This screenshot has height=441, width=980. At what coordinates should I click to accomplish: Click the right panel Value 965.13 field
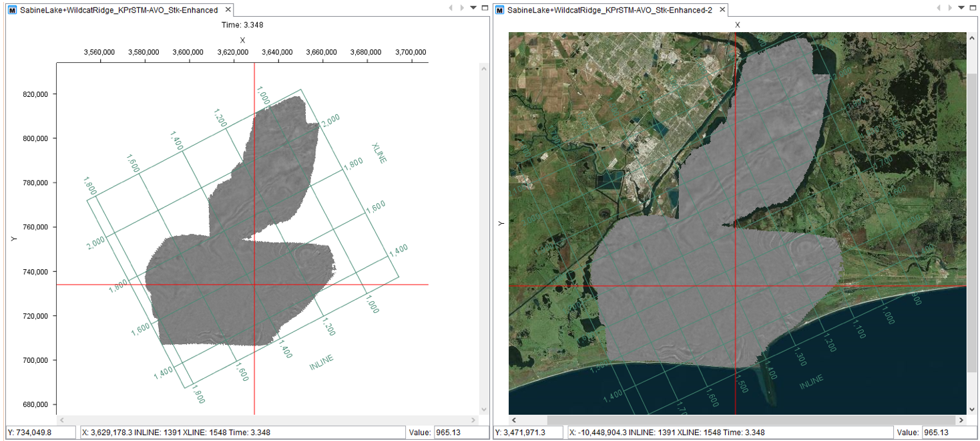pyautogui.click(x=949, y=432)
